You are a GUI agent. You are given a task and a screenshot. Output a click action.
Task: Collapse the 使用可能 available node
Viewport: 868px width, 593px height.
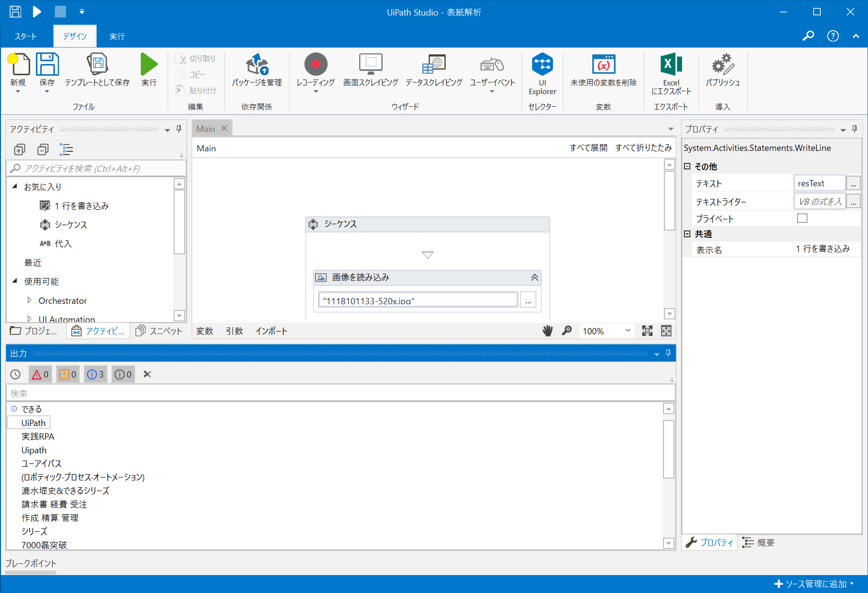click(x=15, y=280)
